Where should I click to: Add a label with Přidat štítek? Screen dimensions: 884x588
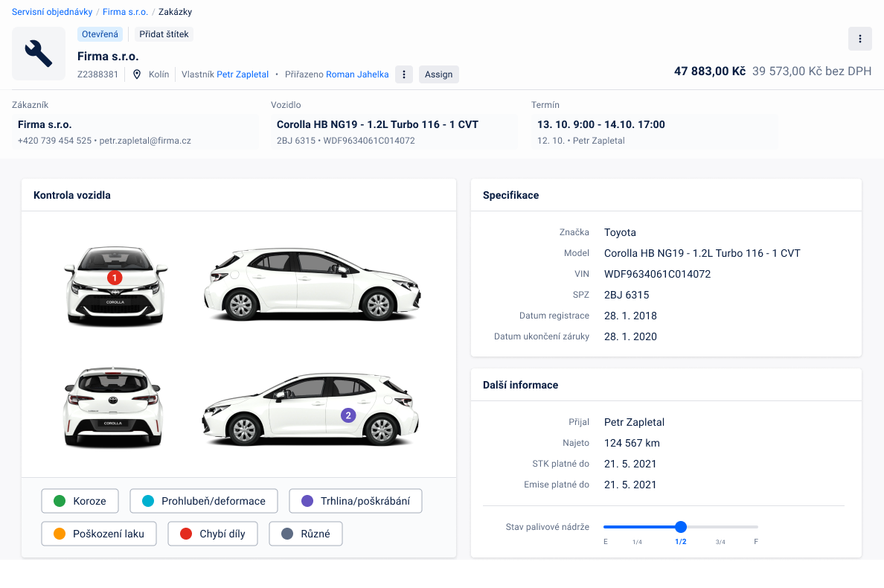(x=164, y=34)
